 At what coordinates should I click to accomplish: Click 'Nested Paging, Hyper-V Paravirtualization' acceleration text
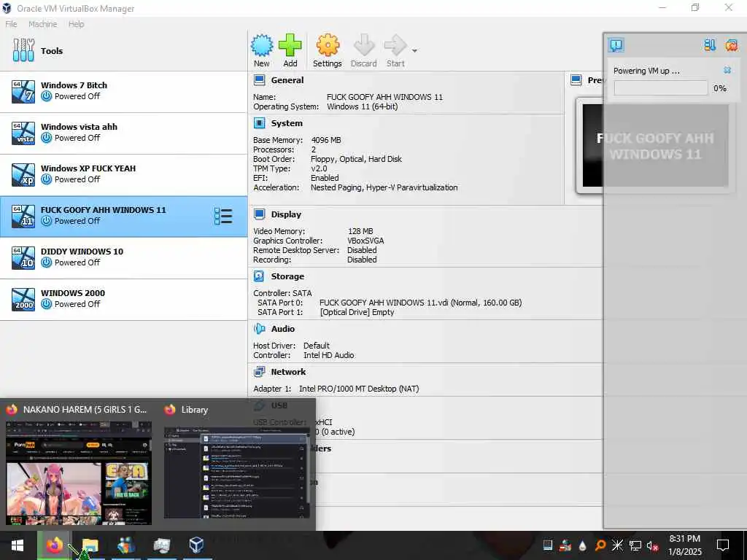[x=384, y=187]
